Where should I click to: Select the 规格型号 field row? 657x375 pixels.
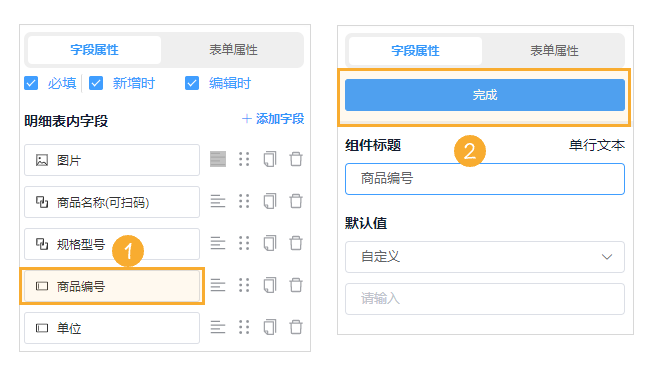tap(112, 244)
